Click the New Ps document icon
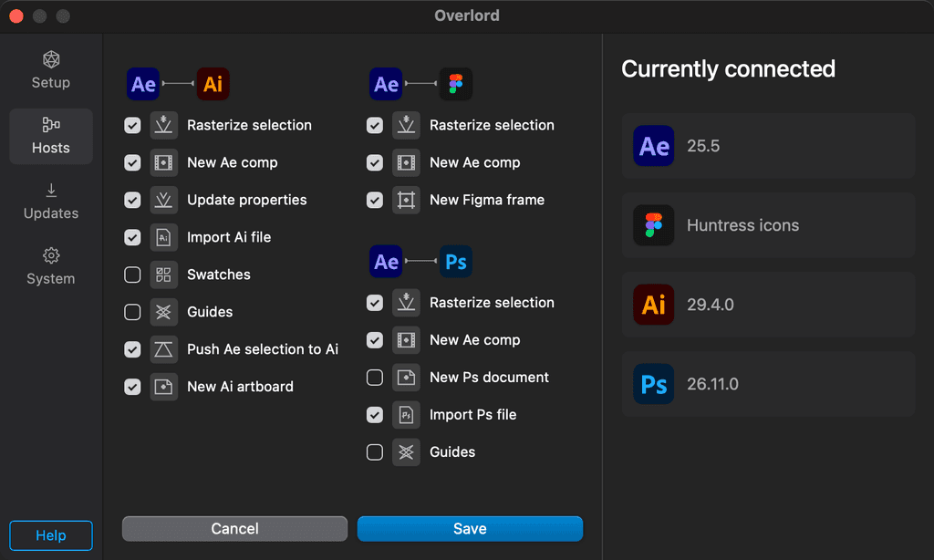The width and height of the screenshot is (934, 560). (x=407, y=378)
